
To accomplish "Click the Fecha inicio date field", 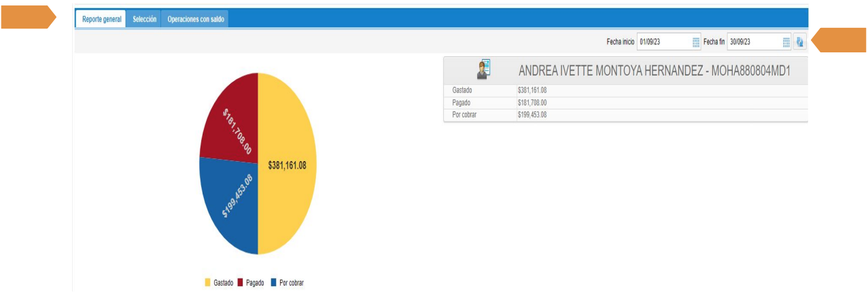I will [663, 42].
